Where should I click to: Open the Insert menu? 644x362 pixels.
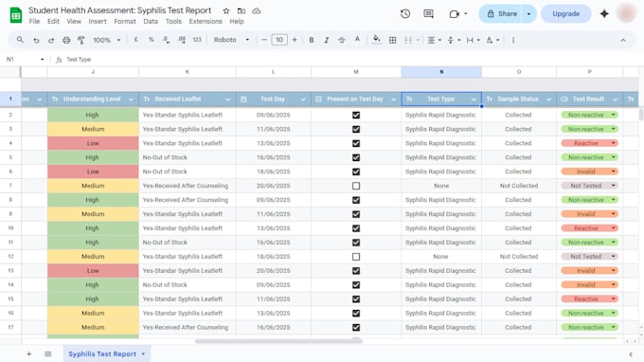pos(98,22)
